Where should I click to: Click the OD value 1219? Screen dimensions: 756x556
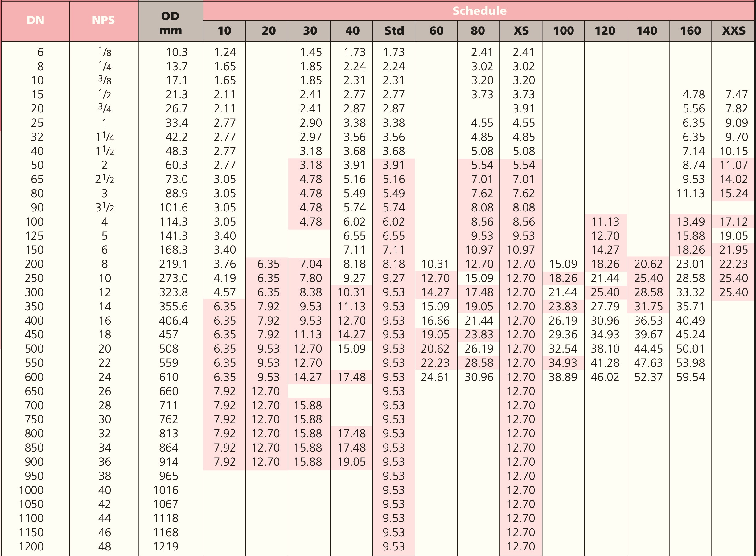tap(166, 546)
